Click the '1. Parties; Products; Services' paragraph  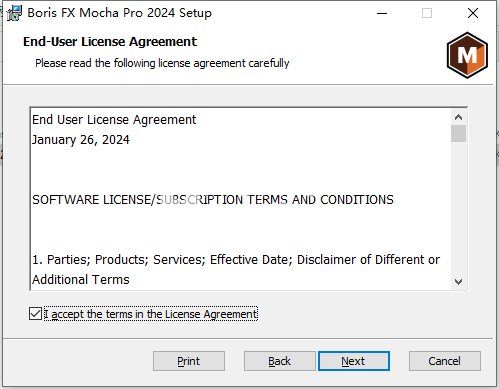pos(236,270)
